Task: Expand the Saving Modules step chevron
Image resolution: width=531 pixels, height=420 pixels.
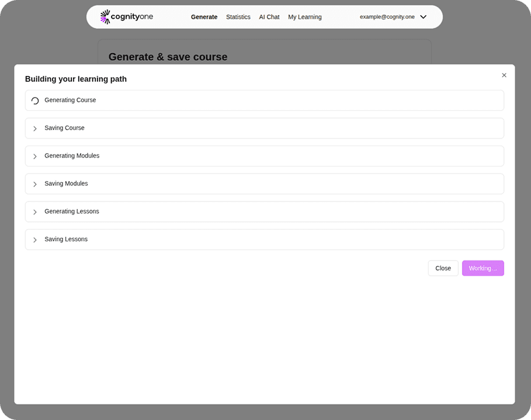Action: [35, 184]
